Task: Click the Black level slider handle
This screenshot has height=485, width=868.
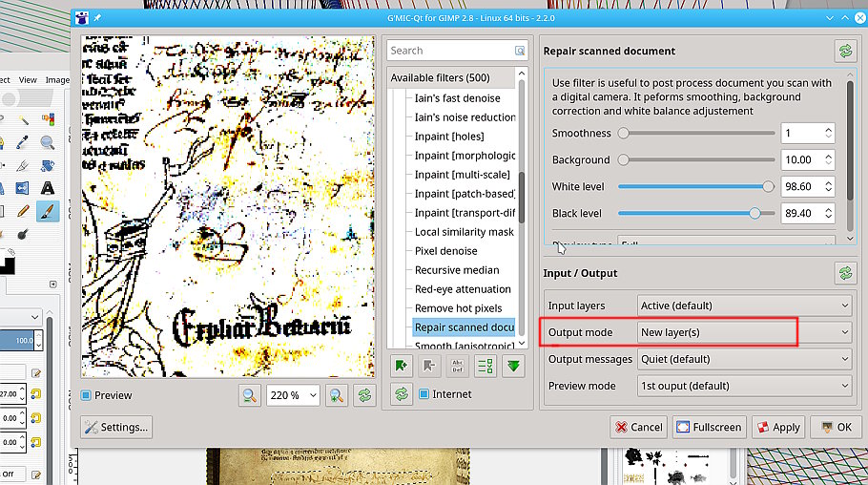Action: click(754, 214)
